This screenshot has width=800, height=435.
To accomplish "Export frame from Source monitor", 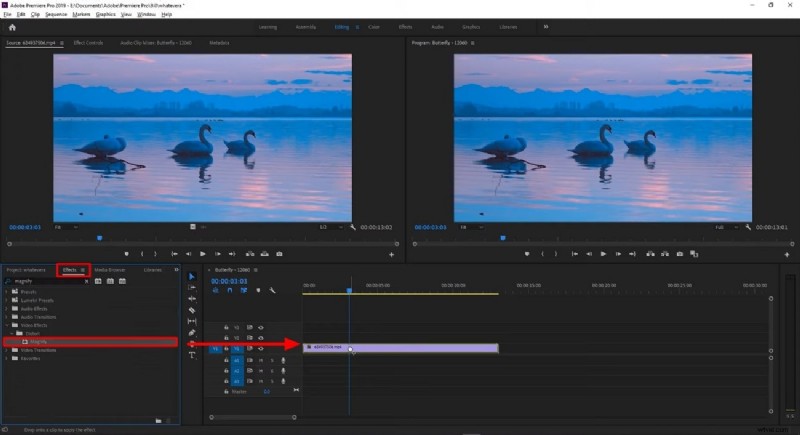I will click(x=279, y=254).
